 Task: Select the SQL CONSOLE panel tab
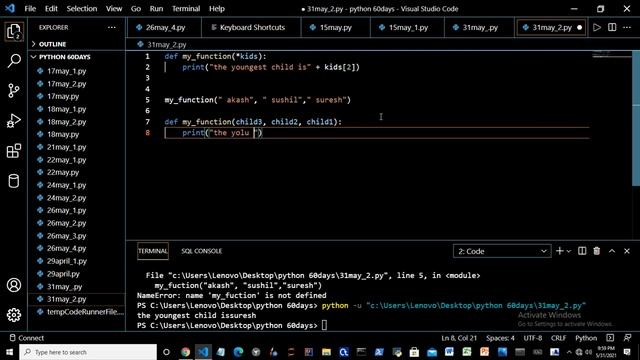tap(202, 251)
